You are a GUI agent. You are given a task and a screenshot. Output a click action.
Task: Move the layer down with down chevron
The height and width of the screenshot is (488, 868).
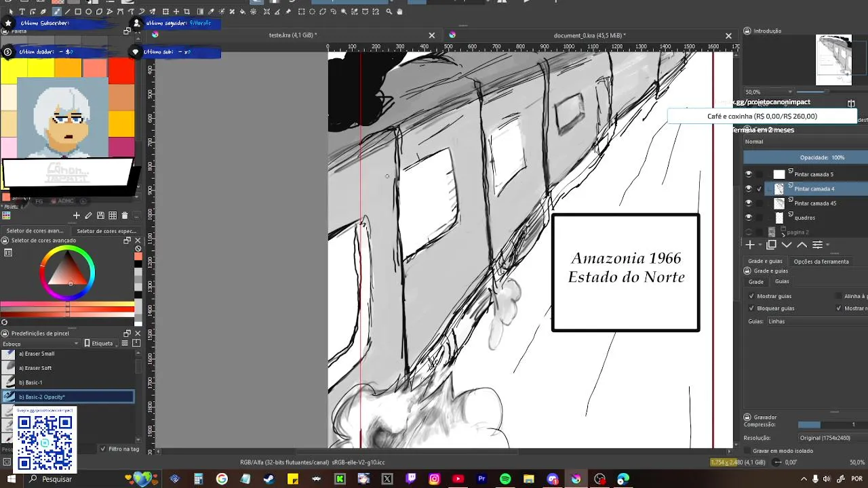787,245
